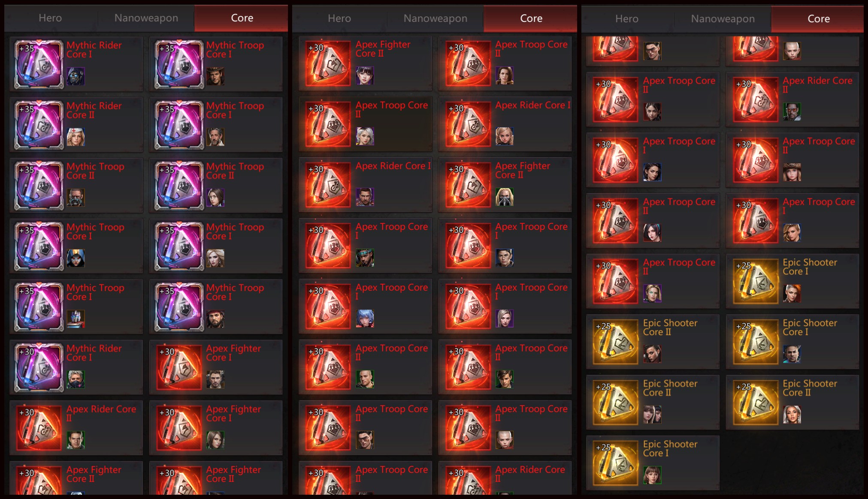Switch to the Nanoweapon tab in the leftmost panel

[x=146, y=18]
